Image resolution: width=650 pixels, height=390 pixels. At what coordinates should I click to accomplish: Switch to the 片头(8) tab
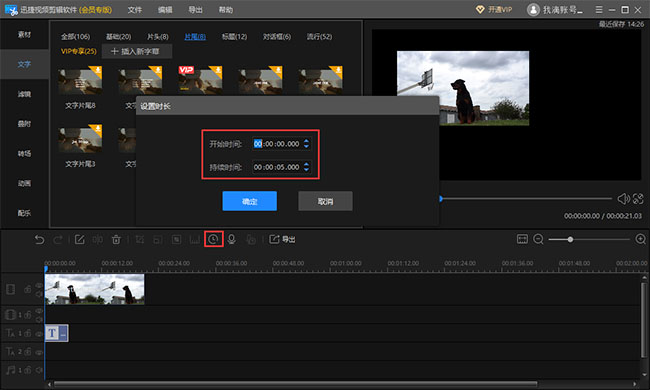pos(158,36)
